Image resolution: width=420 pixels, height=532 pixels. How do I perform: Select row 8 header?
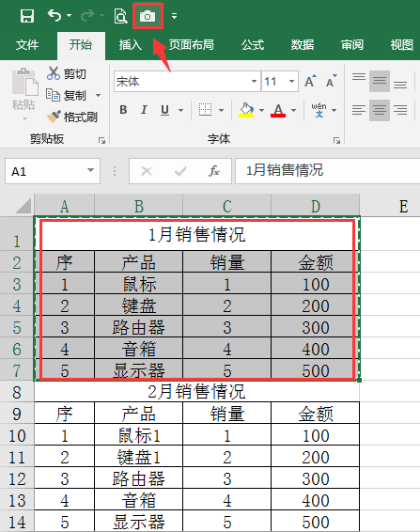coord(17,392)
